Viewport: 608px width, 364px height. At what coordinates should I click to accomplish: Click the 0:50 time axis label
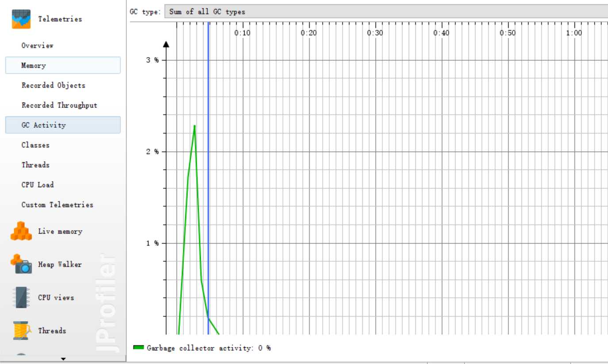pos(508,33)
